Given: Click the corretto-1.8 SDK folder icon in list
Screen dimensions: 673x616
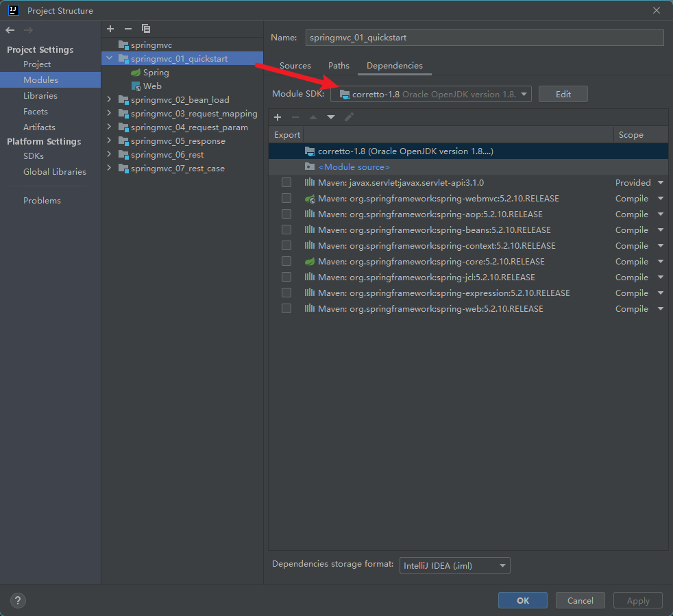Looking at the screenshot, I should (310, 151).
